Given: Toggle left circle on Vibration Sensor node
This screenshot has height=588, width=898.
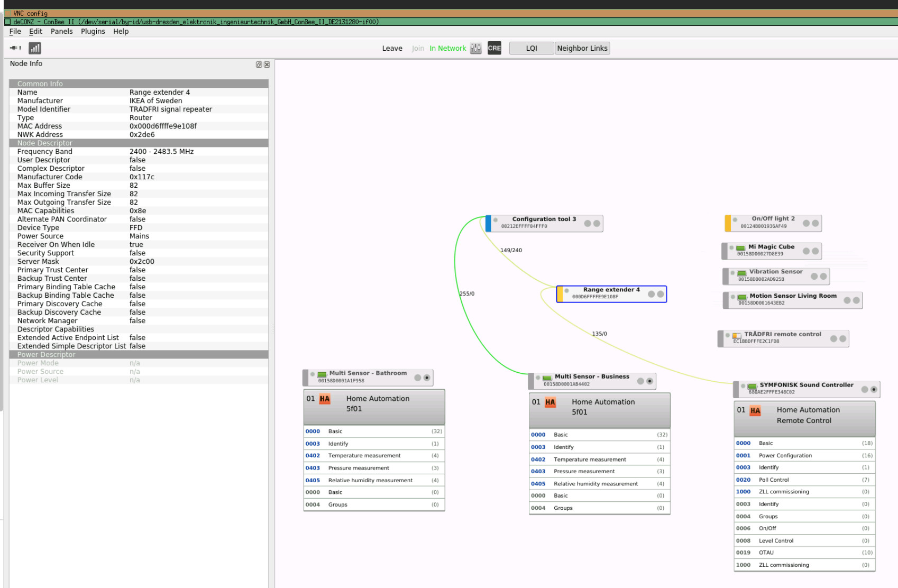Looking at the screenshot, I should [814, 276].
